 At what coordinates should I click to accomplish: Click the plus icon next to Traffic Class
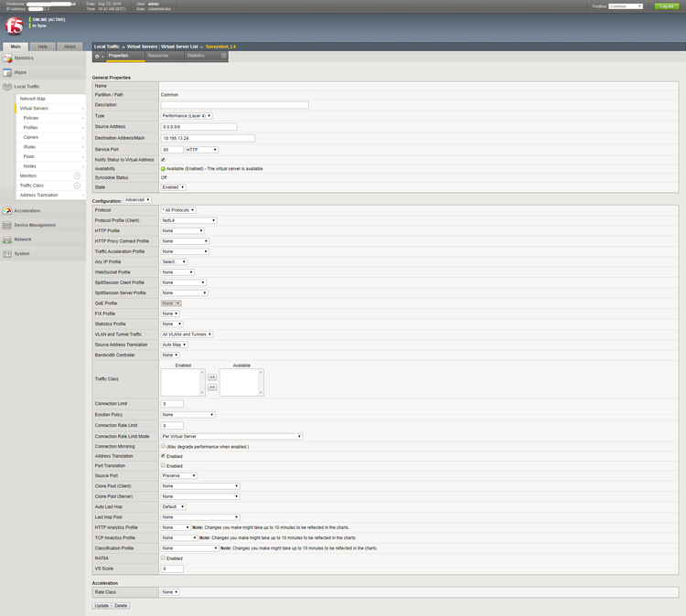(x=77, y=186)
